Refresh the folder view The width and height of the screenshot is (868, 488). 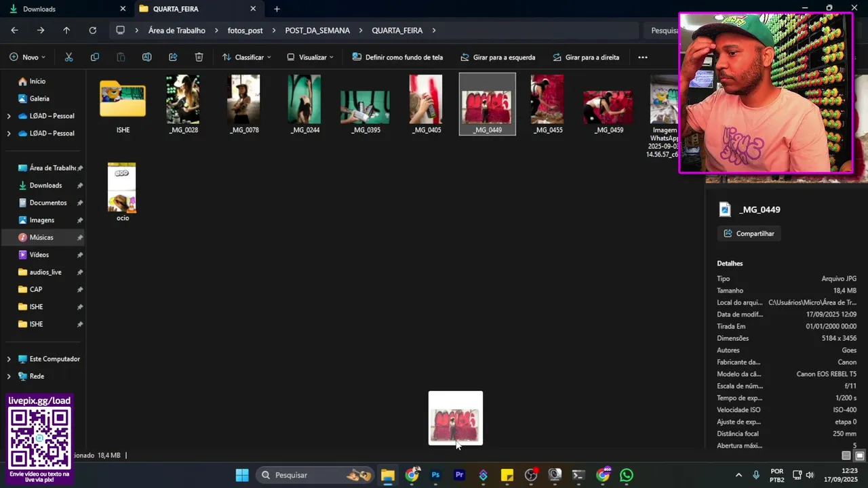[x=92, y=30]
